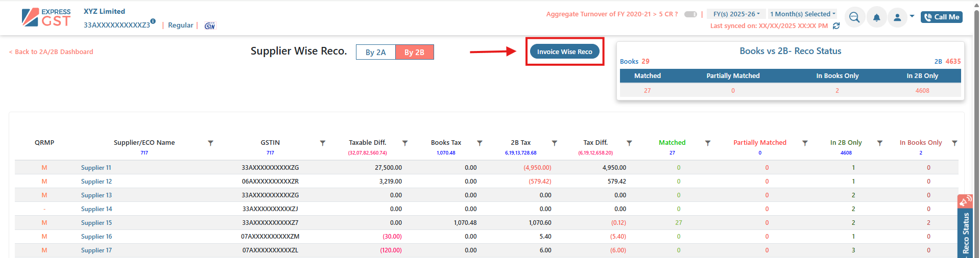Viewport: 980px width, 258px height.
Task: Click the GSTIN info icon
Action: click(153, 21)
